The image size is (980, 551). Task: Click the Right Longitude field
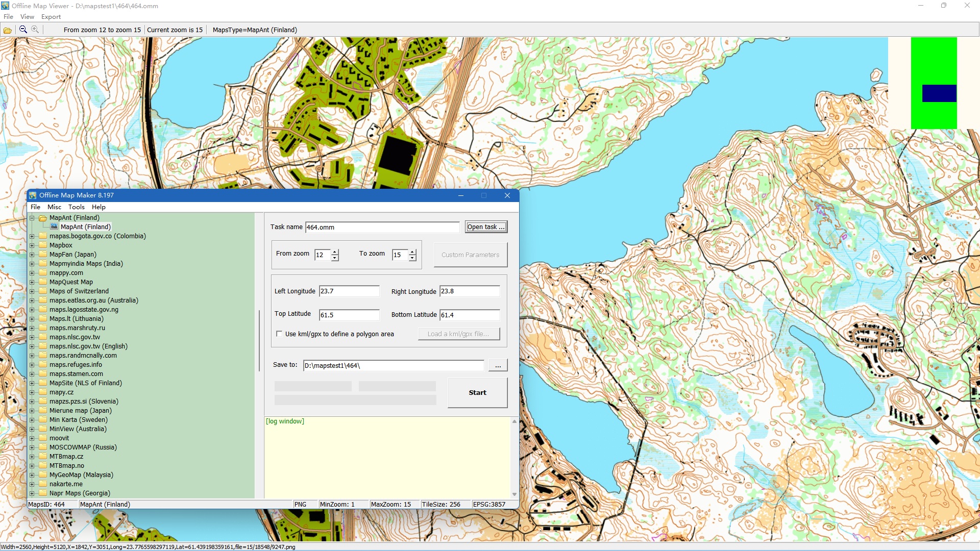(x=470, y=291)
